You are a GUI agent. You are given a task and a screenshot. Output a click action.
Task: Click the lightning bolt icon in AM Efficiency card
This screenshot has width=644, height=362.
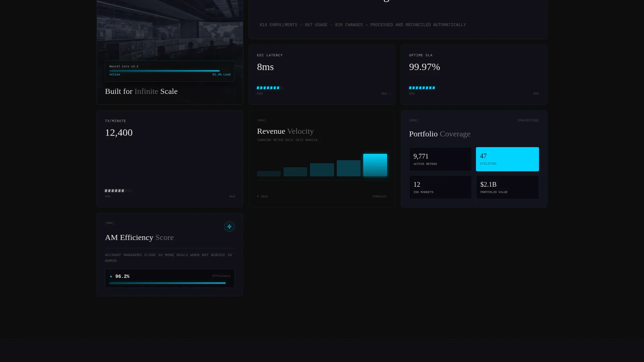(229, 227)
